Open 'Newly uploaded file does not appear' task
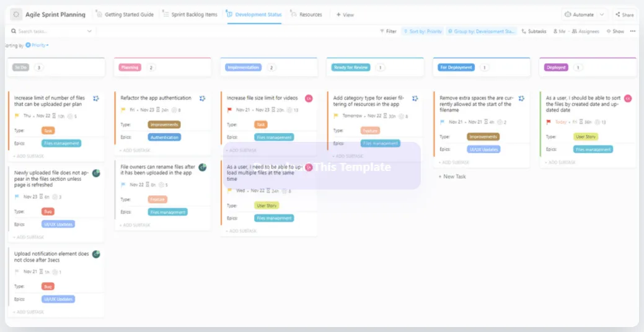 (51, 179)
